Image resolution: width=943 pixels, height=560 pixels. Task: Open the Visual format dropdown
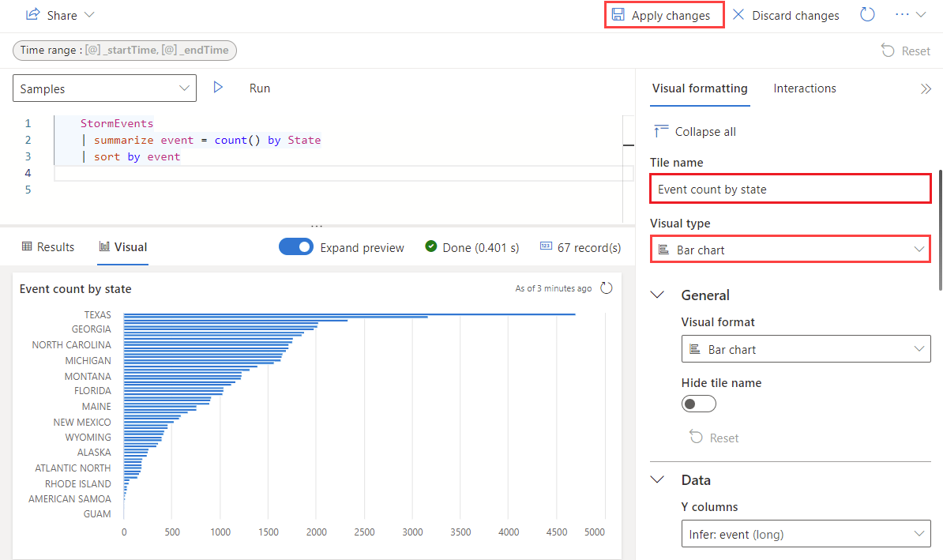[806, 349]
